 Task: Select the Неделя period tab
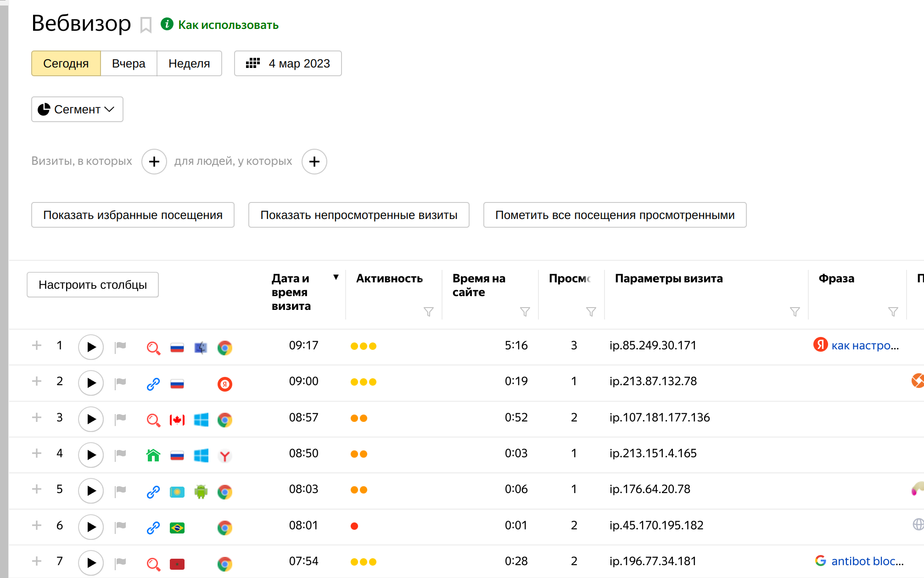189,63
